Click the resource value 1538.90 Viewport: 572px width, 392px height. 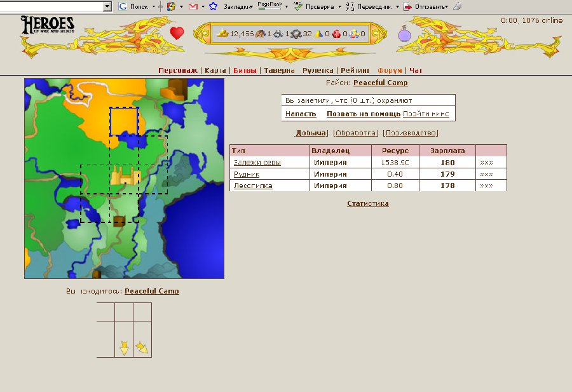pyautogui.click(x=395, y=163)
